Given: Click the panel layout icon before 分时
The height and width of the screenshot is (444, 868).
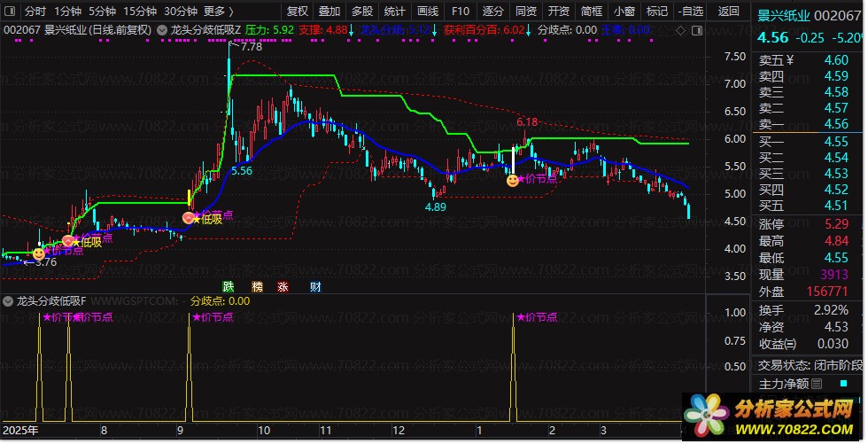Looking at the screenshot, I should [x=10, y=11].
